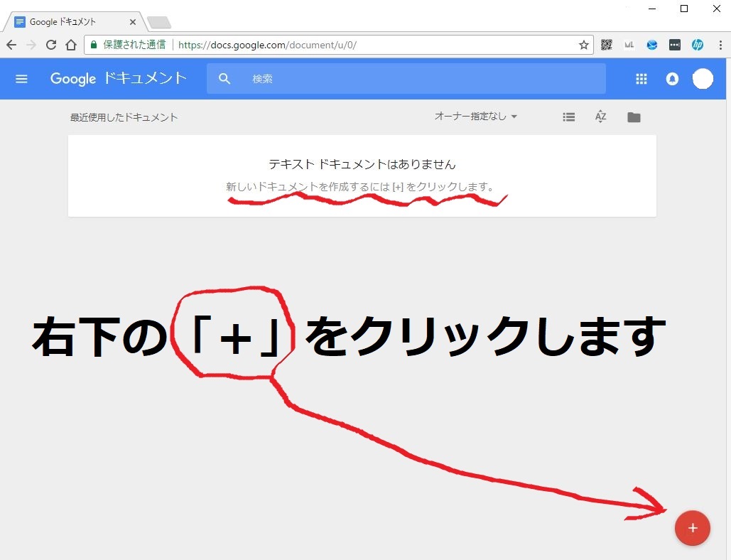Open the main hamburger menu
Screen dimensions: 731x560
click(x=21, y=79)
